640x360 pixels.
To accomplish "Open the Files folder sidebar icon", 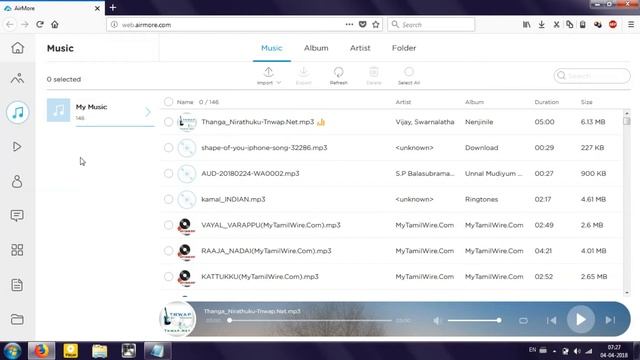I will pyautogui.click(x=17, y=319).
